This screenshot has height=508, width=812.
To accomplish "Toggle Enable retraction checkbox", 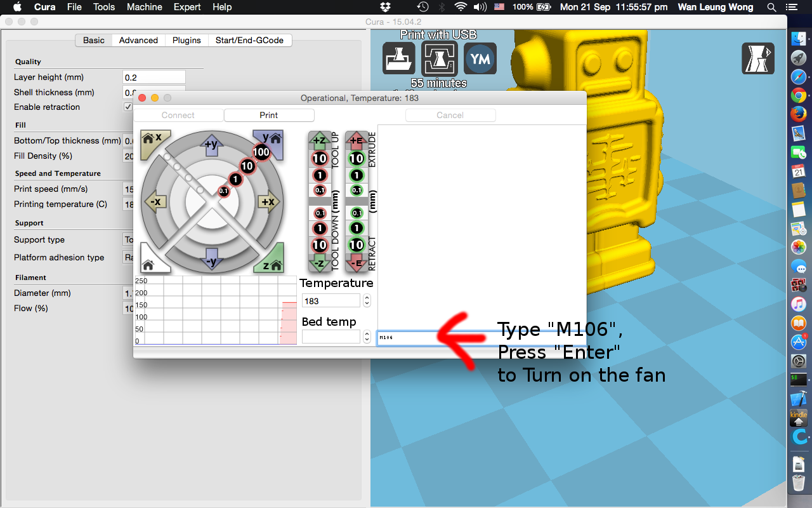I will [128, 107].
